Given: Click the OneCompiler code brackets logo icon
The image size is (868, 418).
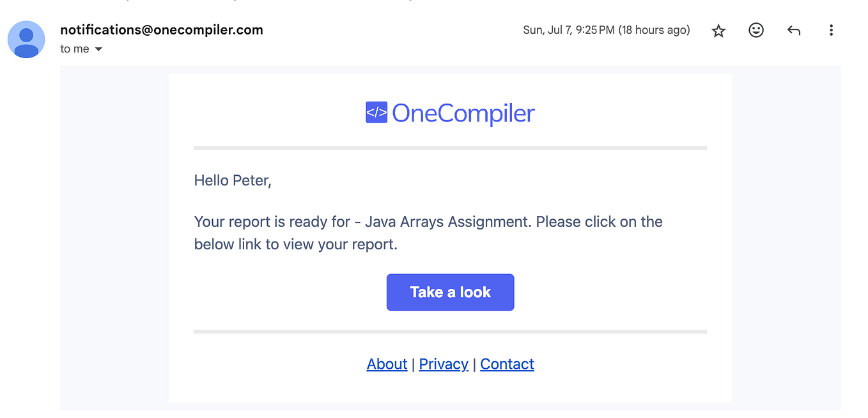Looking at the screenshot, I should click(376, 112).
